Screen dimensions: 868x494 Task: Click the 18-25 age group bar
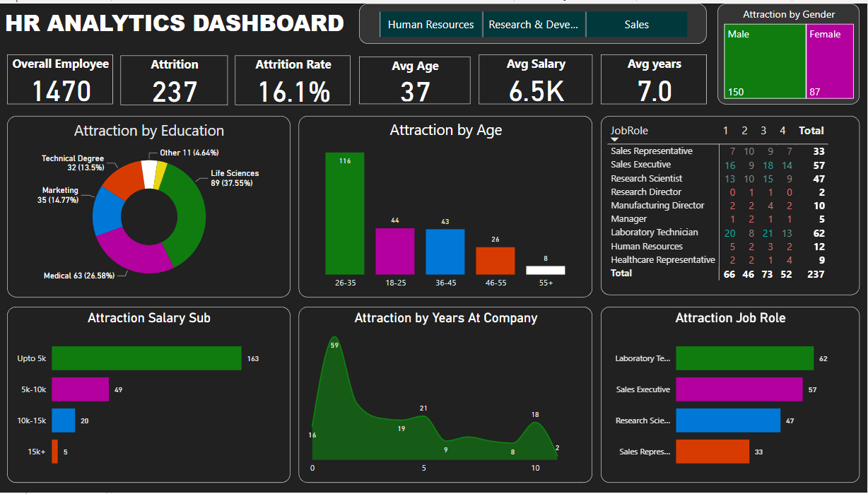[x=395, y=251]
